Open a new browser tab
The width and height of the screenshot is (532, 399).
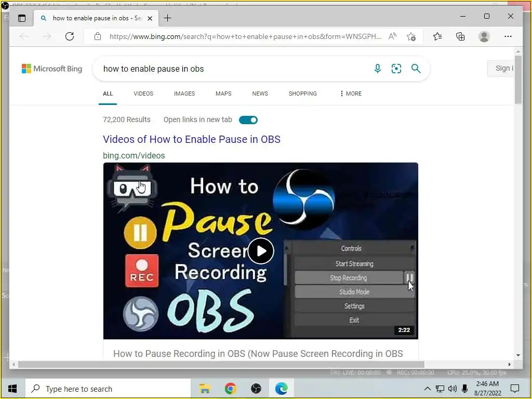168,18
